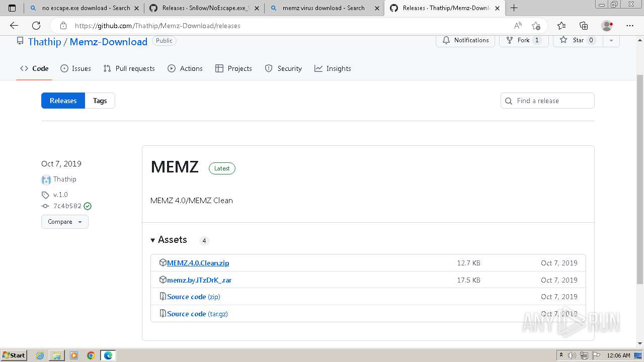The width and height of the screenshot is (644, 362).
Task: Switch to 'memz virus download - Search' tab
Action: point(324,8)
